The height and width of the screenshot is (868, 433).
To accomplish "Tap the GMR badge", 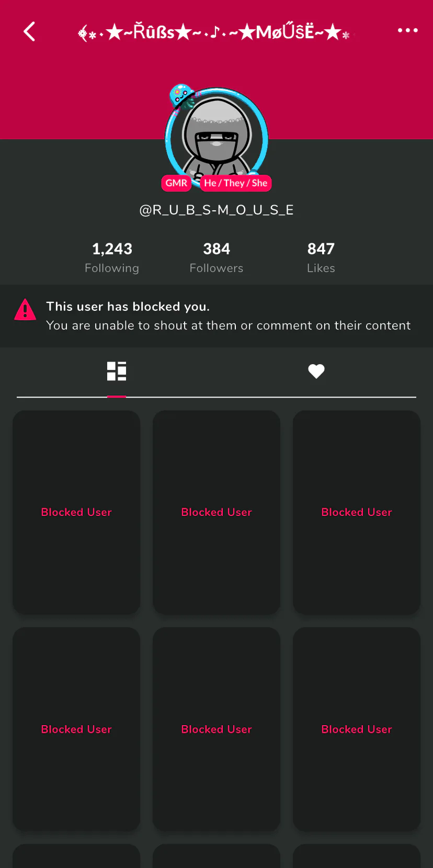I will [x=176, y=183].
